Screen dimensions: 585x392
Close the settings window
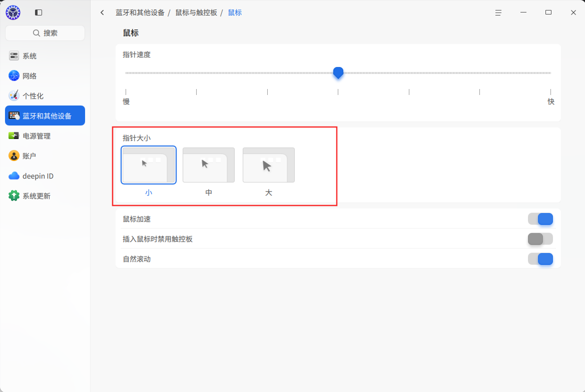pos(573,12)
